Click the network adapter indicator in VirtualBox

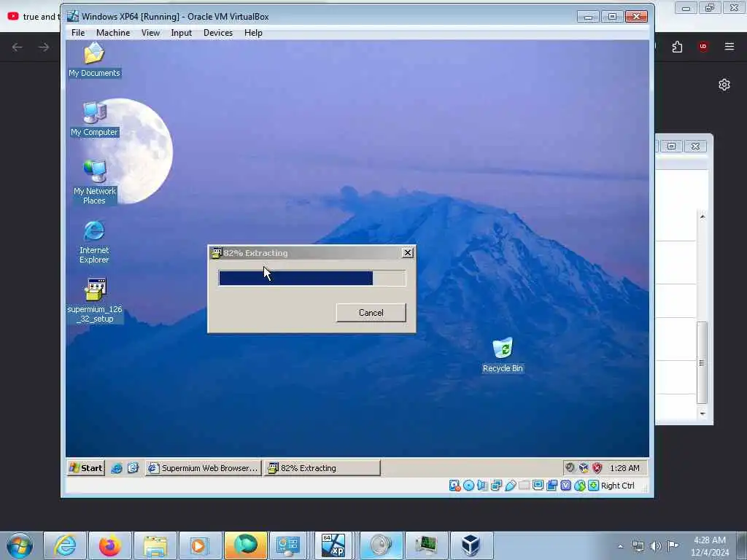(x=496, y=485)
